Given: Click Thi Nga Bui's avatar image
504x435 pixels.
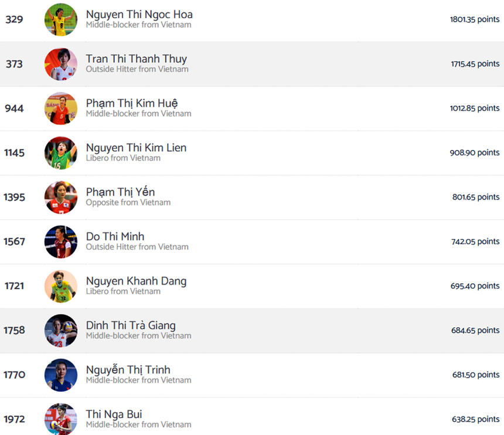Looking at the screenshot, I should (x=61, y=419).
